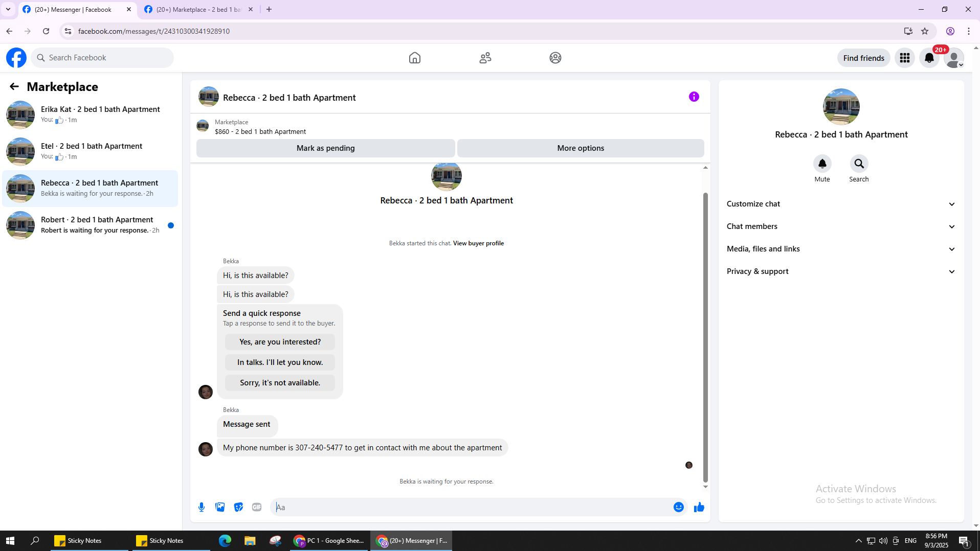The image size is (980, 551).
Task: Go back in Chrome browser history
Action: [9, 31]
